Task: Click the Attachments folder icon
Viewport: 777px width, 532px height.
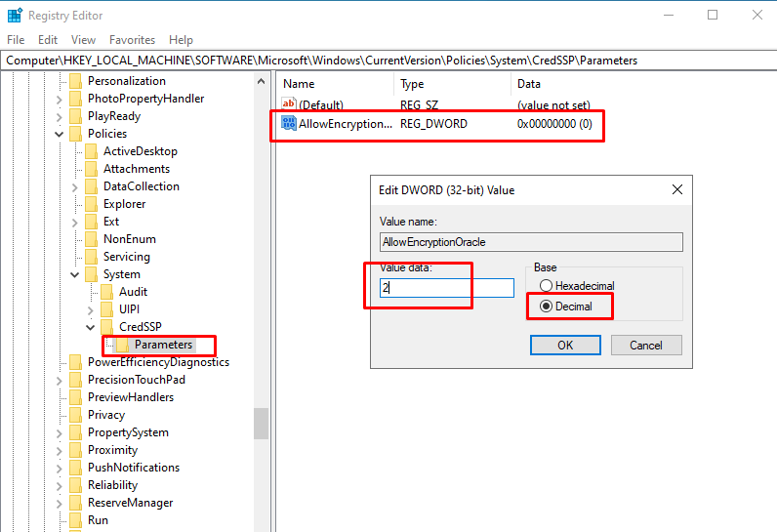Action: point(91,169)
